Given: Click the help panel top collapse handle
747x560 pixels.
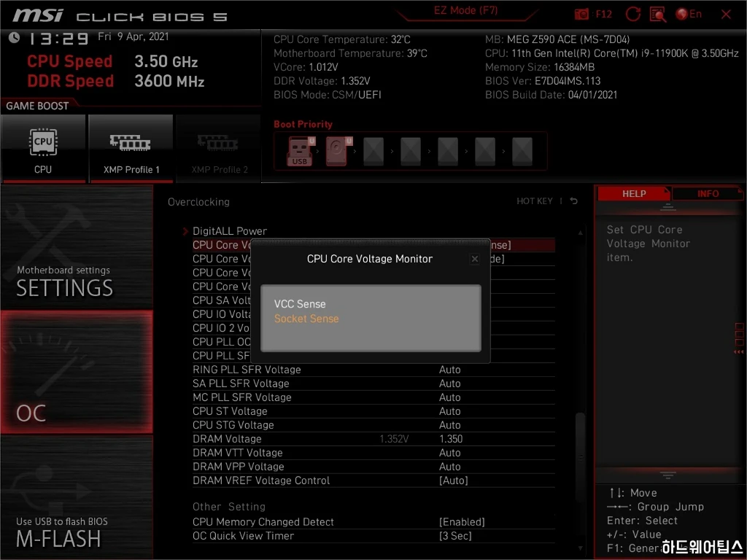Looking at the screenshot, I should 667,206.
